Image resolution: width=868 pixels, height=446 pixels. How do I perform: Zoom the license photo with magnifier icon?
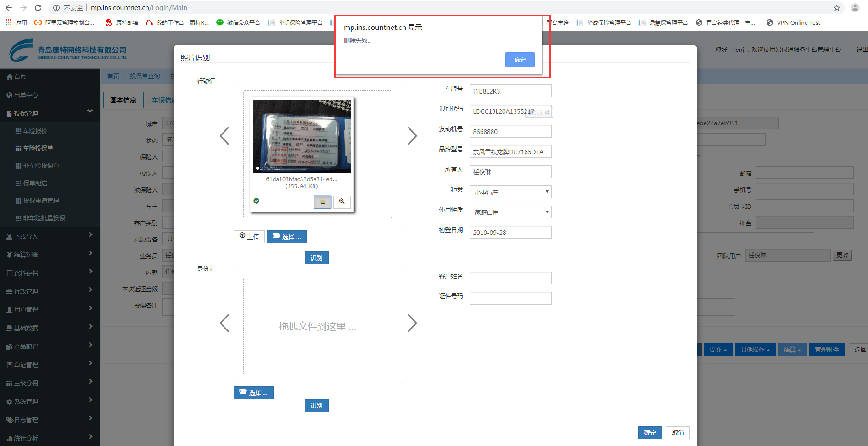342,201
